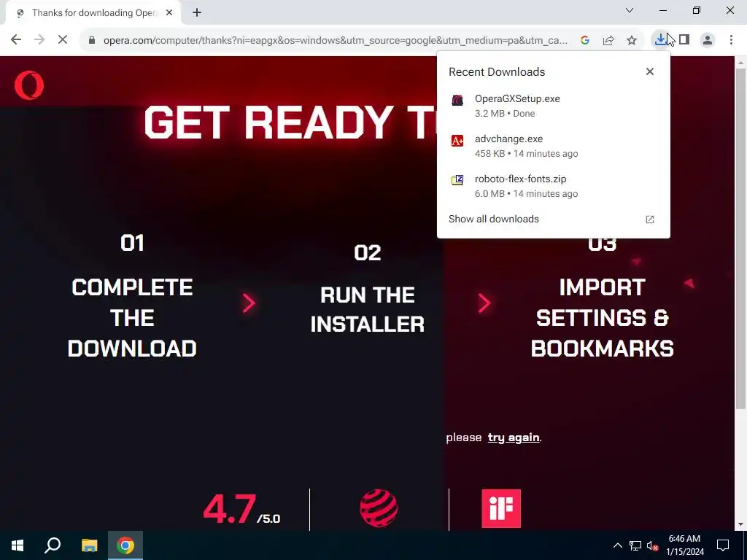Image resolution: width=747 pixels, height=560 pixels.
Task: Click the Run the Installer step text
Action: click(368, 309)
